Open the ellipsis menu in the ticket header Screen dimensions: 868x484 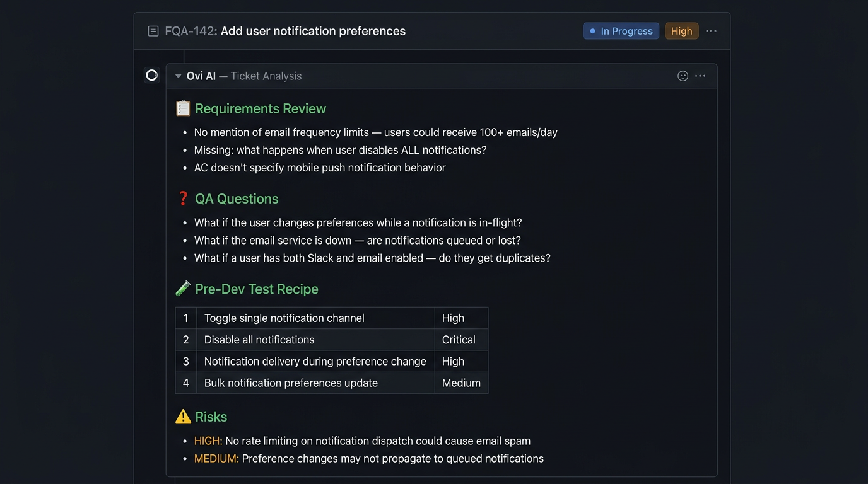point(712,30)
